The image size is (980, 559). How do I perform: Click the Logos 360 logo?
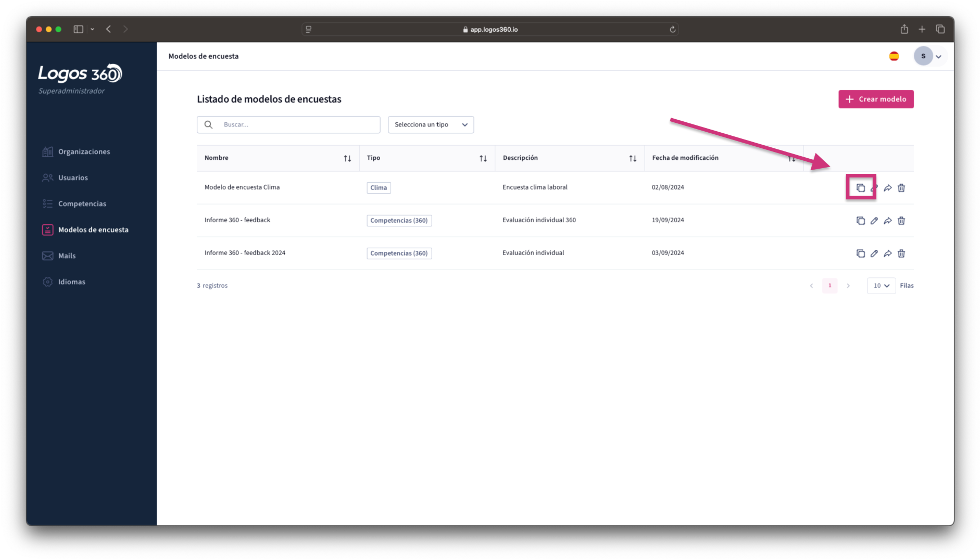click(80, 74)
